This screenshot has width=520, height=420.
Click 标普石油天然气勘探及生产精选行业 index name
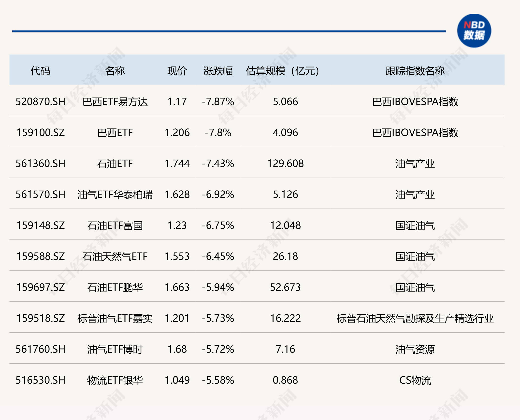(415, 318)
